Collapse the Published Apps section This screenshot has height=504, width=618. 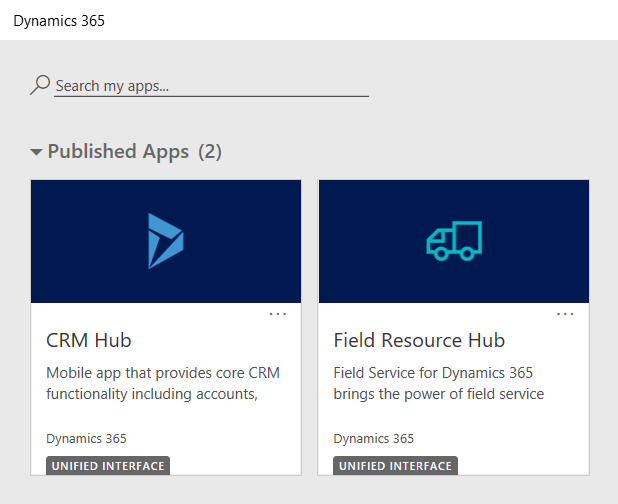[36, 152]
